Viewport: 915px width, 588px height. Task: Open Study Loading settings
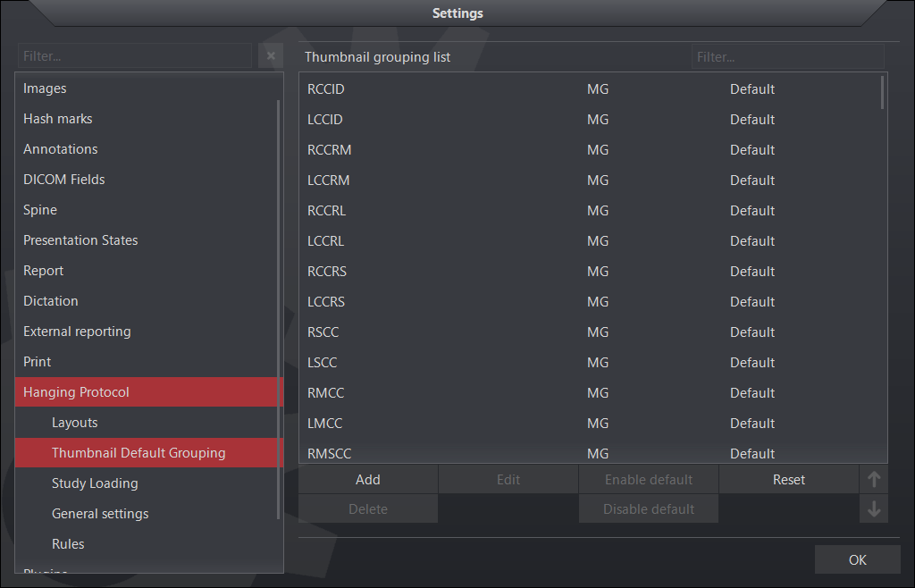point(95,483)
